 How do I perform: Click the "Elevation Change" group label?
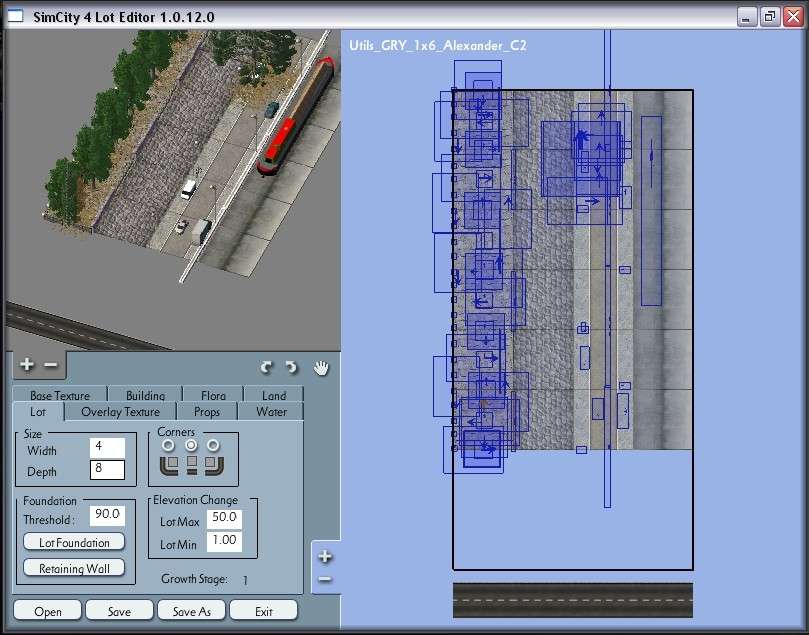[x=196, y=500]
